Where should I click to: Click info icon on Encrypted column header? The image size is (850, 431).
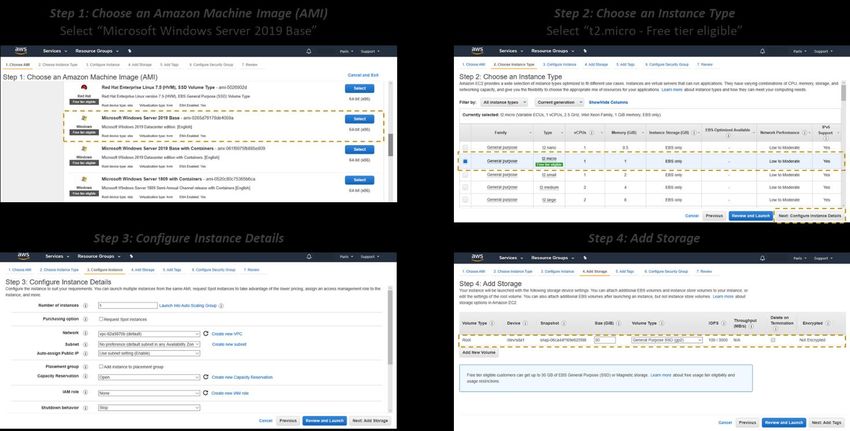(827, 323)
